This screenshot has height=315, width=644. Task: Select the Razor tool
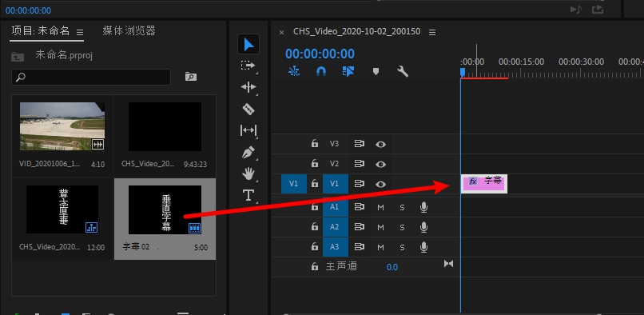[248, 109]
